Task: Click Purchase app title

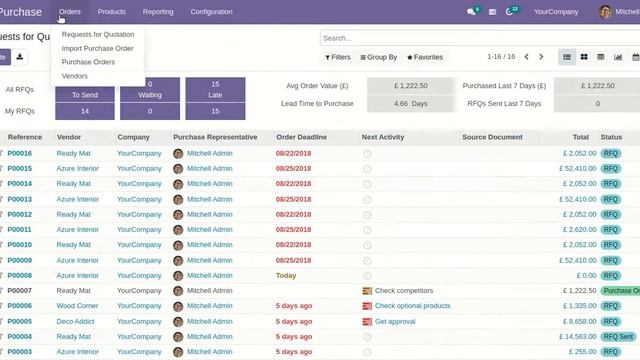Action: (x=21, y=12)
